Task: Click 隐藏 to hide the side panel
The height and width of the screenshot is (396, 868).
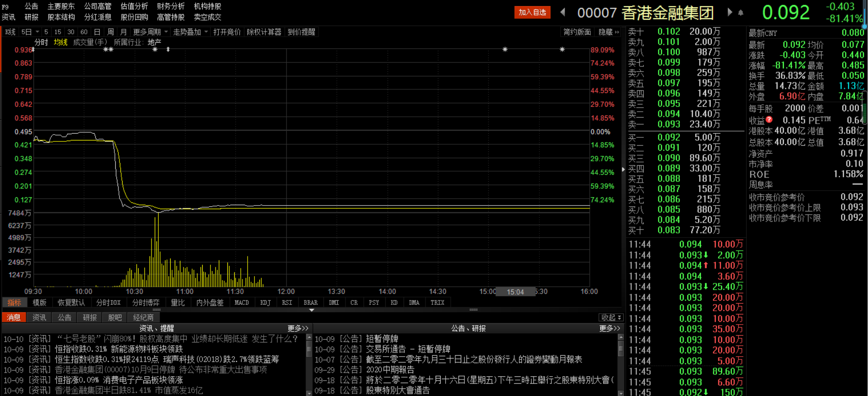Action: 609,32
